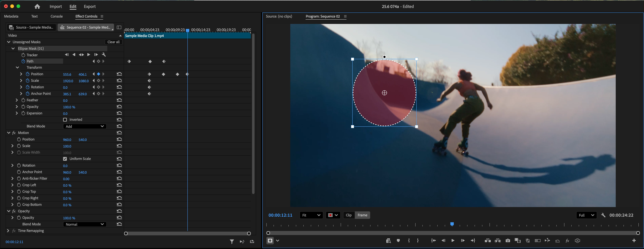Switch to the Export workspace tab
The width and height of the screenshot is (644, 249).
(90, 7)
